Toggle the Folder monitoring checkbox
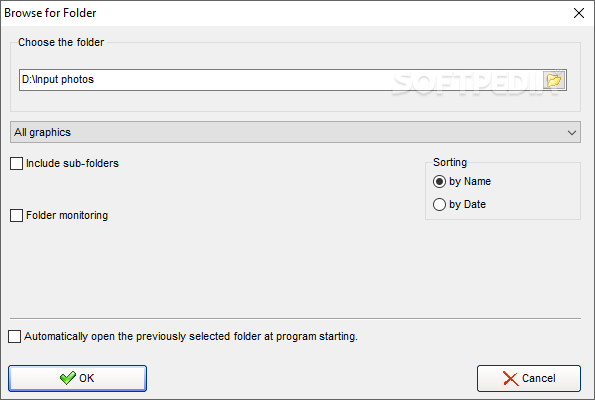The width and height of the screenshot is (595, 400). click(16, 216)
